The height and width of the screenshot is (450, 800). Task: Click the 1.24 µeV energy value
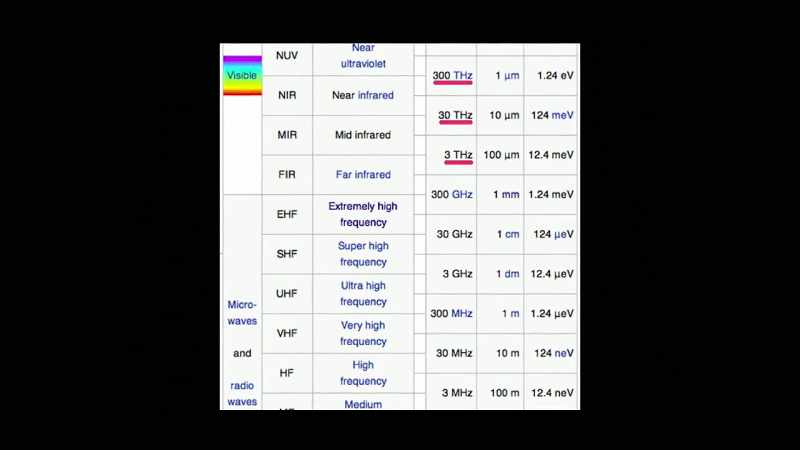552,313
